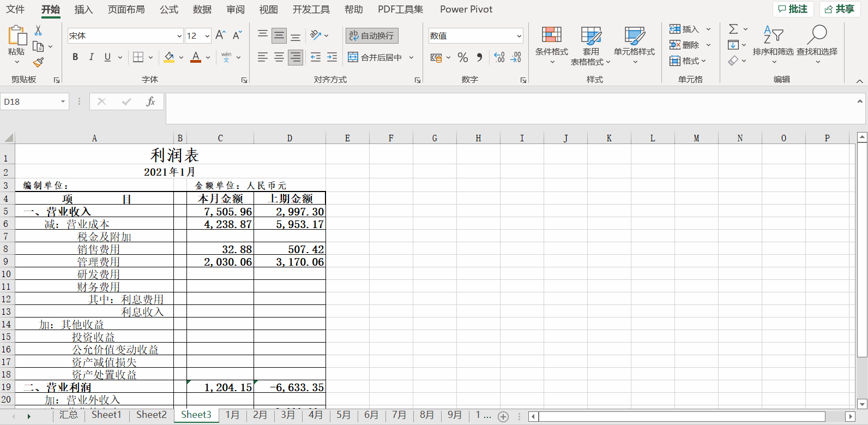Click the 批注 (Comments) button

tap(793, 9)
